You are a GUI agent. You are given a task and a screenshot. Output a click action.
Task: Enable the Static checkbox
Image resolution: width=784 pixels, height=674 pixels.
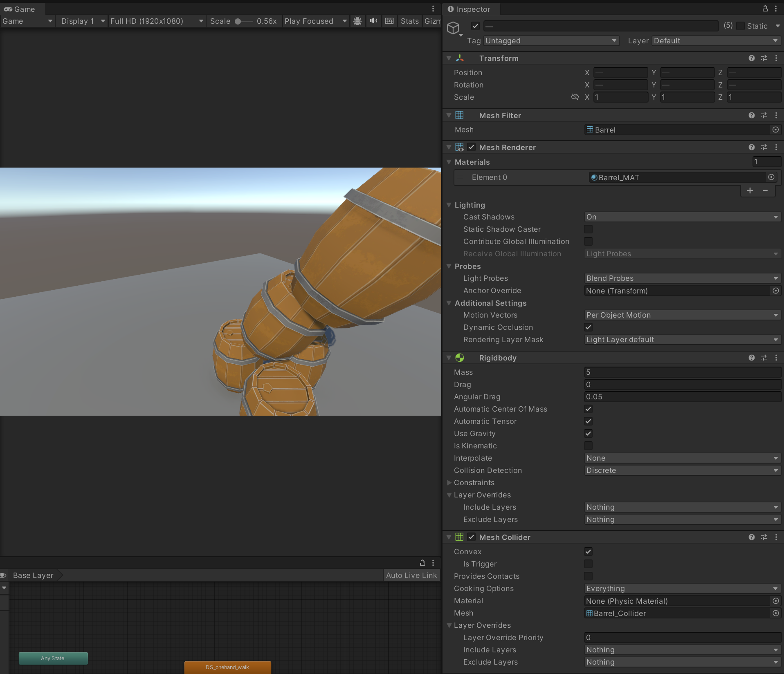click(x=740, y=26)
